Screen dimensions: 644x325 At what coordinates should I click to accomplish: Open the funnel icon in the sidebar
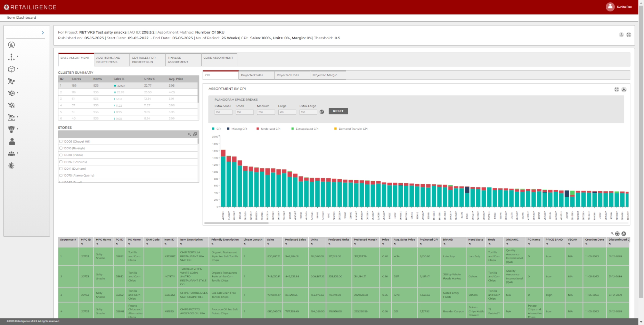tap(11, 129)
